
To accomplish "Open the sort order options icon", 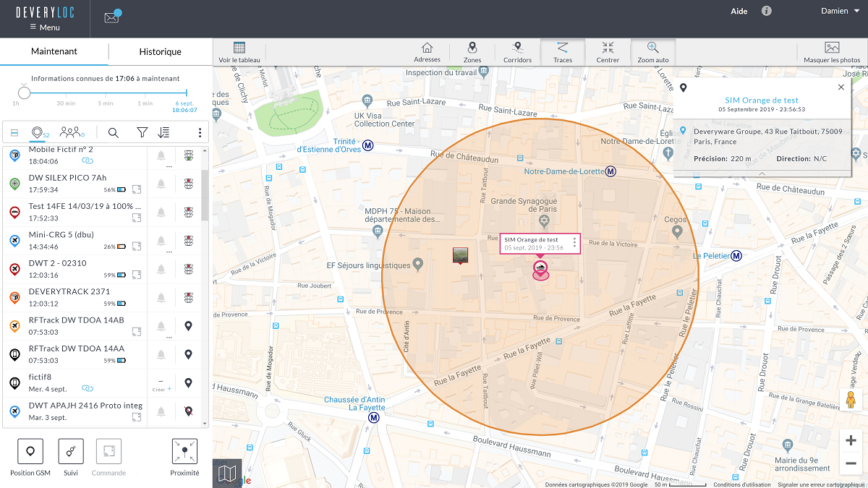I will pos(163,132).
